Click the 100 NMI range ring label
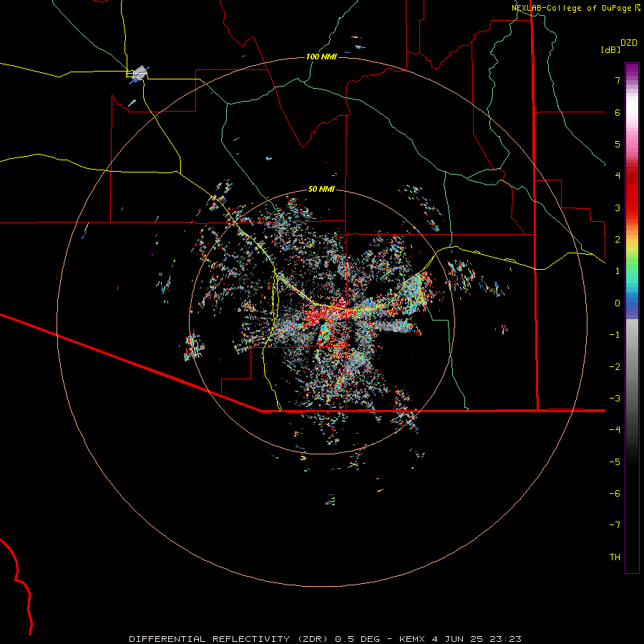The width and height of the screenshot is (644, 644). [321, 57]
